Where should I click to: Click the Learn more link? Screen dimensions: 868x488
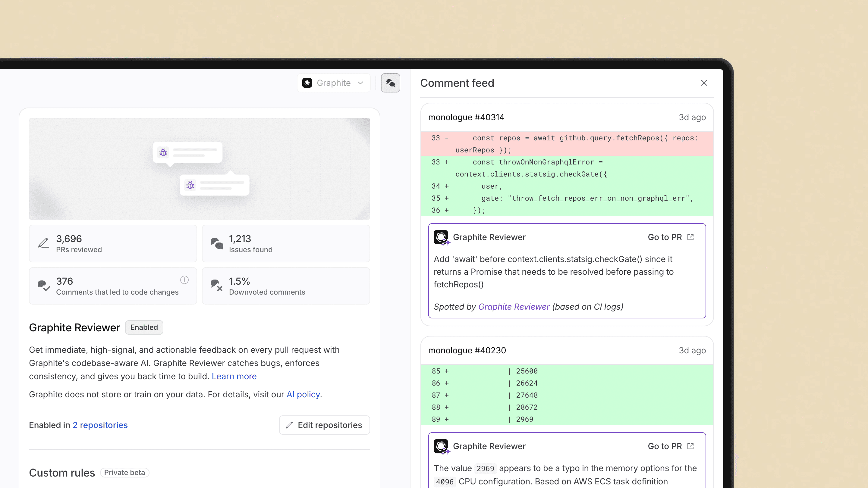pyautogui.click(x=234, y=376)
